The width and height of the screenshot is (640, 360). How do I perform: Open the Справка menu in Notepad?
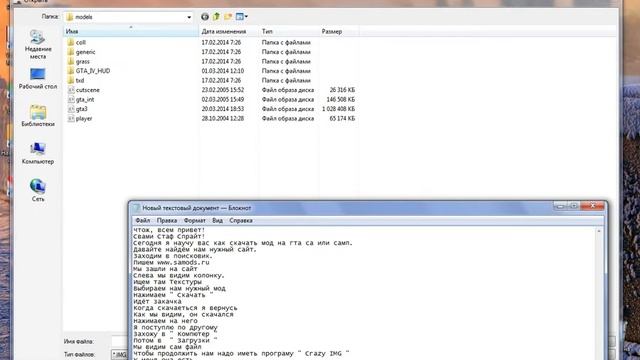[x=241, y=220]
